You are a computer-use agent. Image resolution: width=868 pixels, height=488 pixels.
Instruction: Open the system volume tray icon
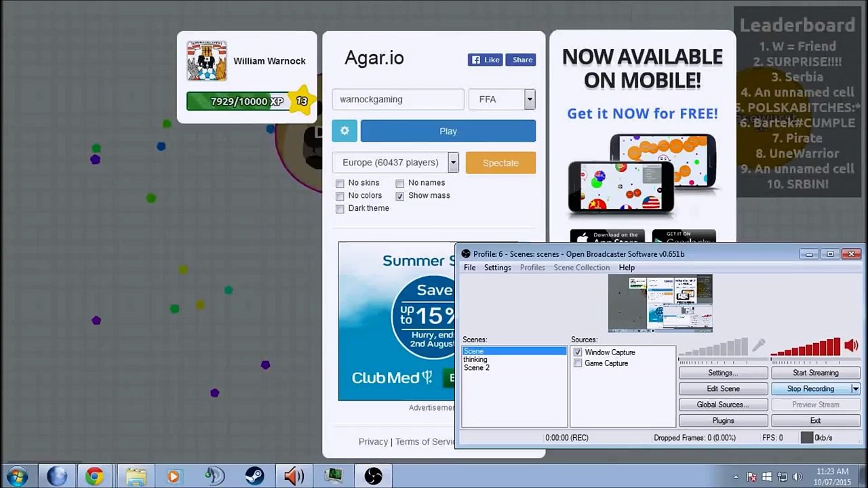coord(797,476)
